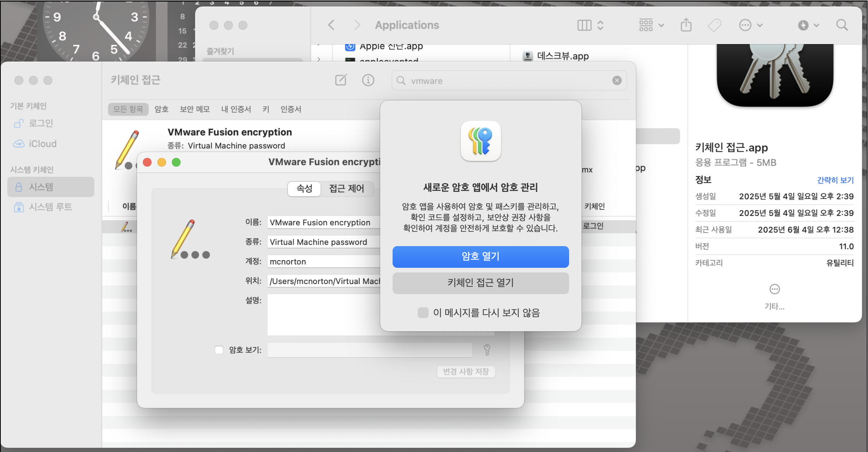Click the Passwords app keys icon in dialog
868x452 pixels.
point(480,141)
